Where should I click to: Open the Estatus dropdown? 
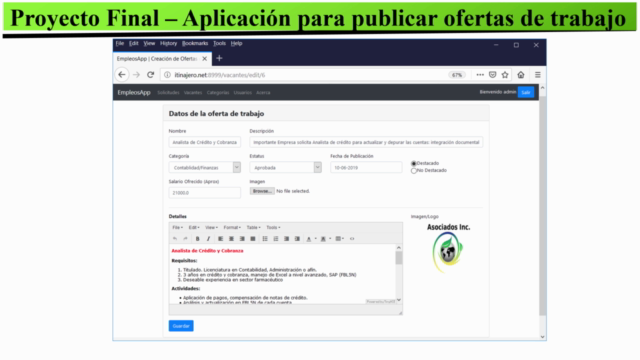point(285,167)
